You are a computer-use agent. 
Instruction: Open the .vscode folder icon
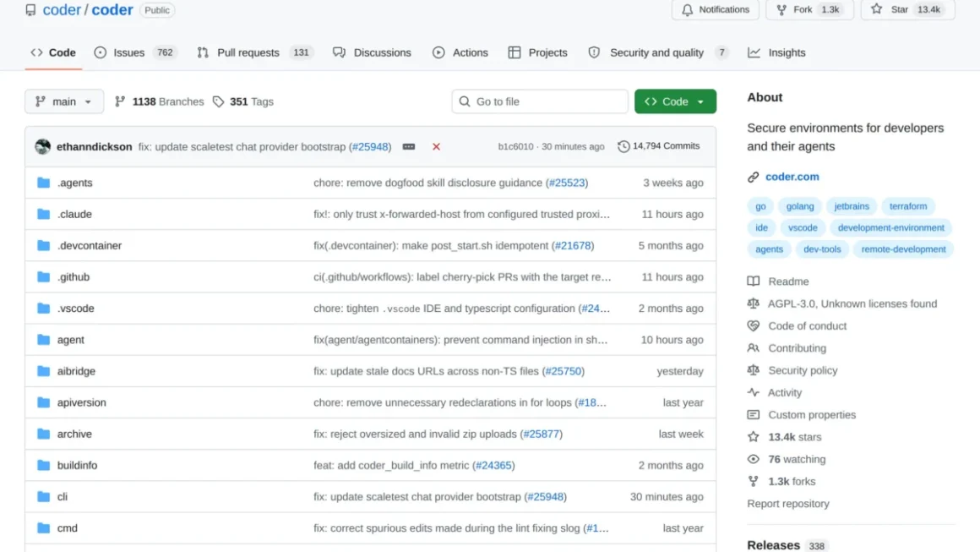(x=43, y=309)
